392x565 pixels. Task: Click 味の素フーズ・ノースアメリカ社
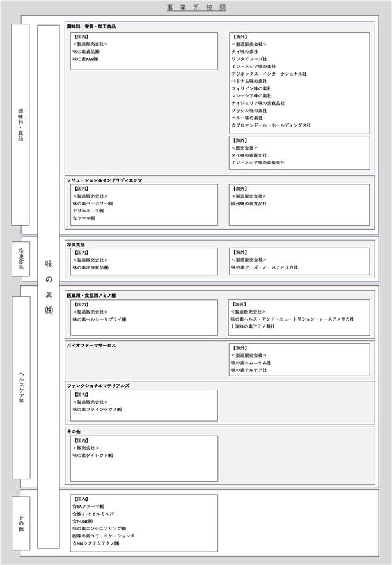[x=265, y=267]
